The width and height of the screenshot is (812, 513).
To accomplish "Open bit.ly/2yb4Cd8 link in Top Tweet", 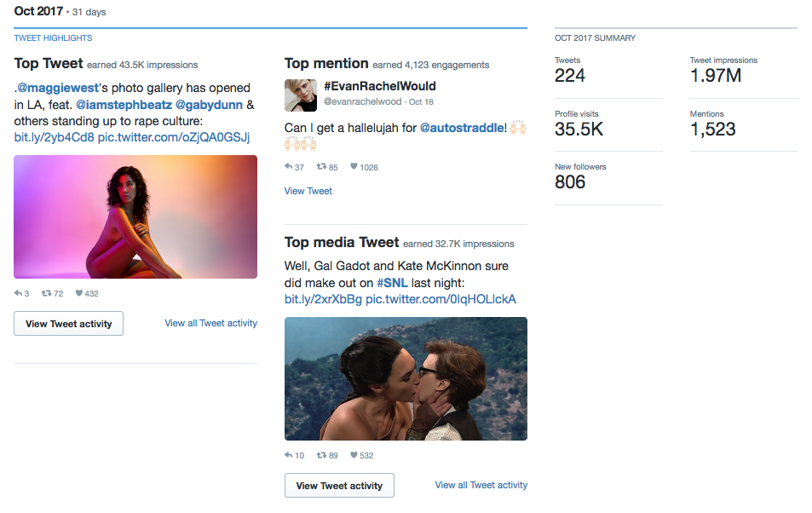I will [54, 137].
